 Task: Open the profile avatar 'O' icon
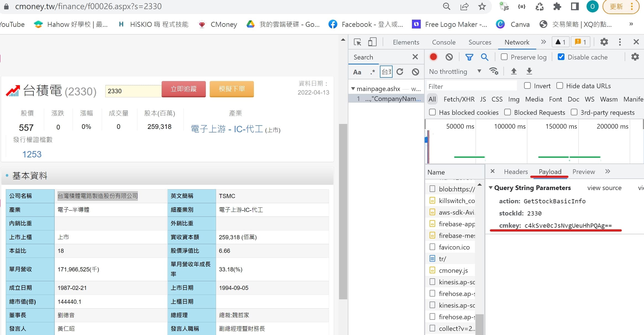click(592, 6)
